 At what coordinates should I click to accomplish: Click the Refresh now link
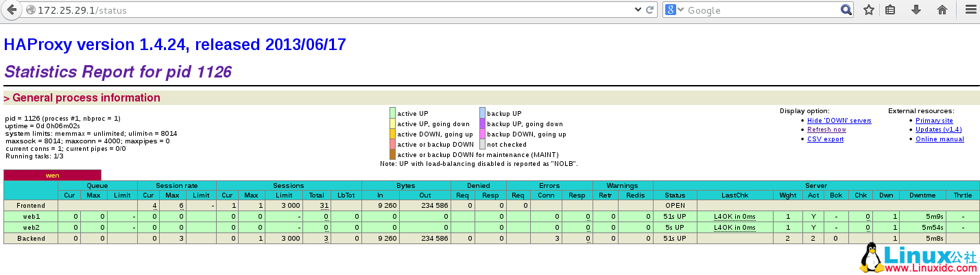(826, 130)
